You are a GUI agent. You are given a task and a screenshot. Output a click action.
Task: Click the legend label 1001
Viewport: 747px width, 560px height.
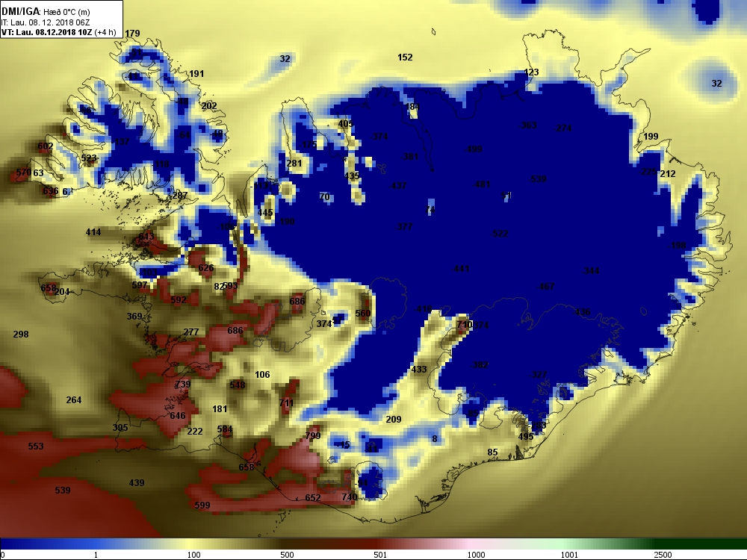(x=569, y=555)
